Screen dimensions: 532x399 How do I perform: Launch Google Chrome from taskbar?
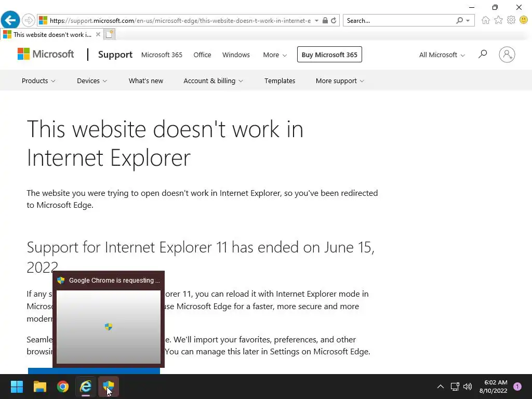tap(63, 387)
